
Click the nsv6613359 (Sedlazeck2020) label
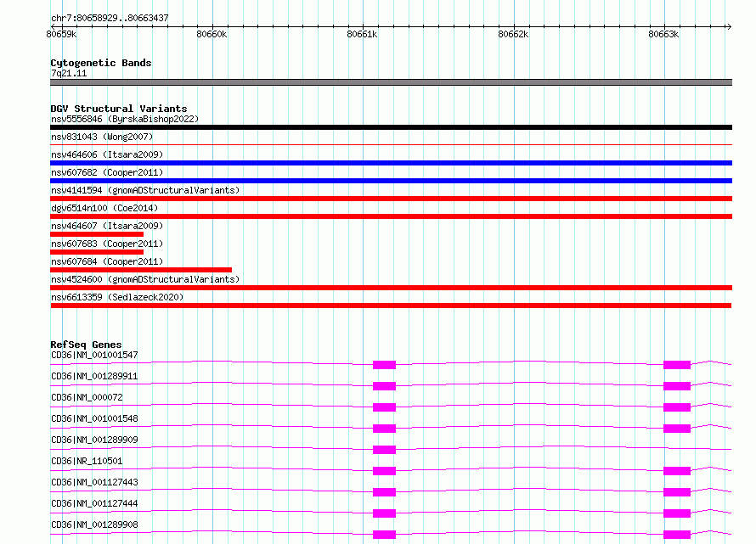(117, 297)
